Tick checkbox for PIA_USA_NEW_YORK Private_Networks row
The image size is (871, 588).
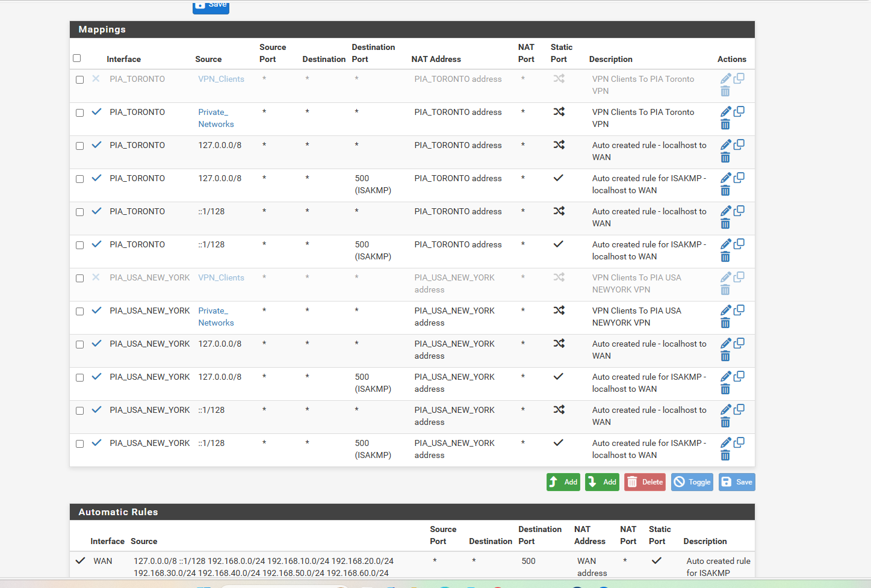pos(79,311)
